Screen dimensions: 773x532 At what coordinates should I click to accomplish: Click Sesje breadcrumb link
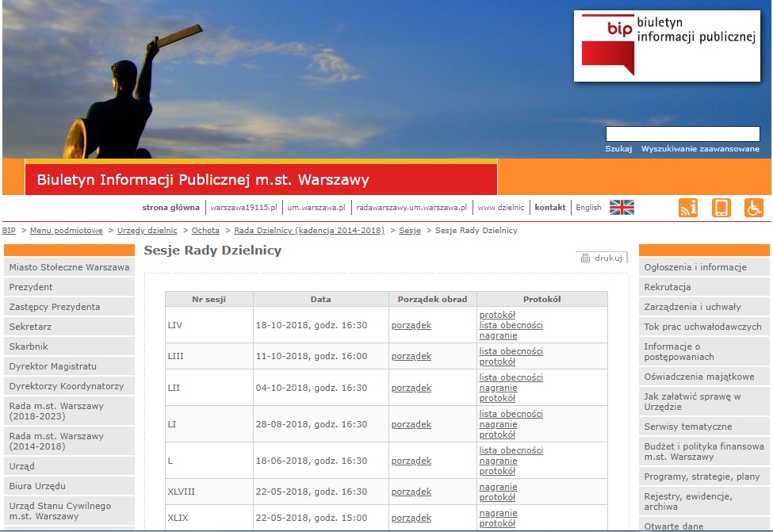point(410,230)
